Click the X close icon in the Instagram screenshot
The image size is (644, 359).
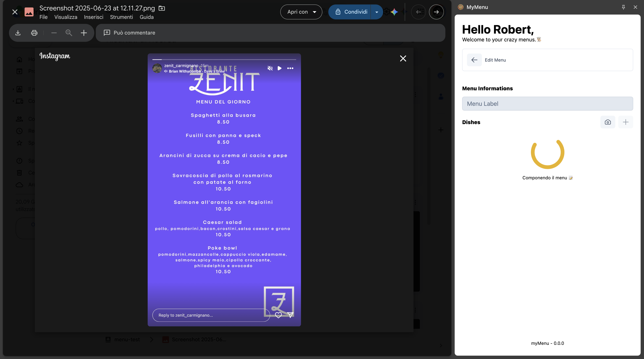(403, 59)
